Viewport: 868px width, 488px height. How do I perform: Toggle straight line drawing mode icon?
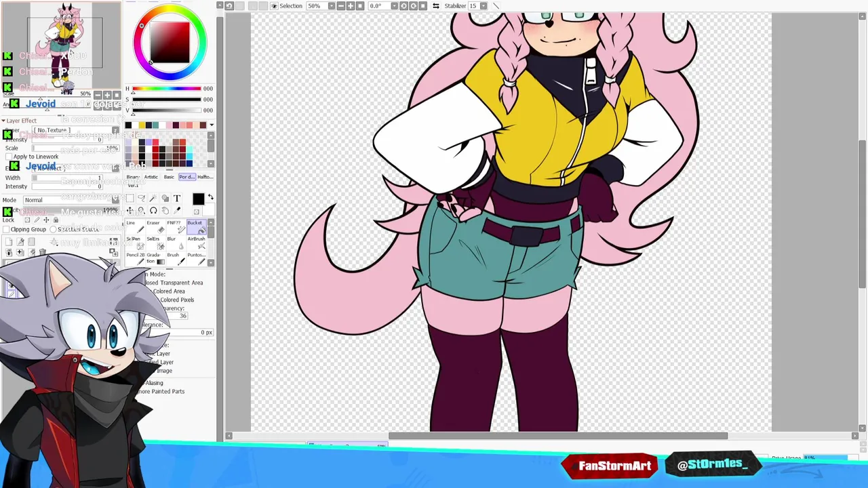click(496, 6)
